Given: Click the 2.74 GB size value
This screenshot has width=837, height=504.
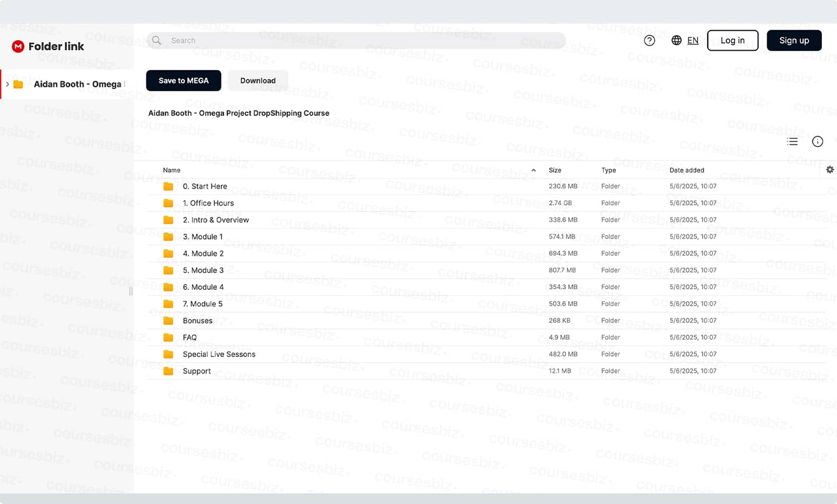Looking at the screenshot, I should click(x=560, y=203).
